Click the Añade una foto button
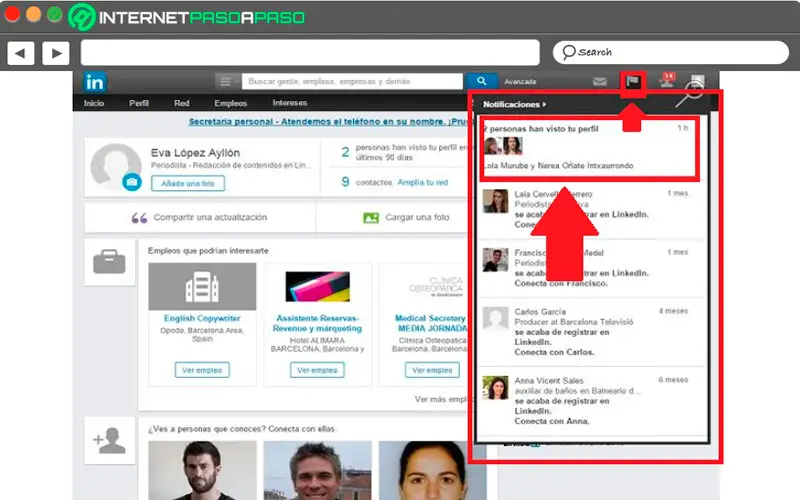 click(188, 183)
